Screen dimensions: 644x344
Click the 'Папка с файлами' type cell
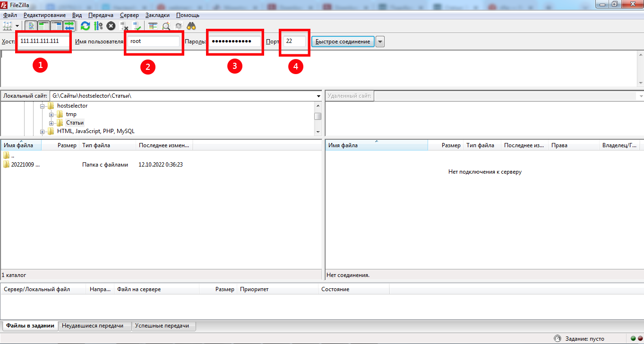coord(105,165)
